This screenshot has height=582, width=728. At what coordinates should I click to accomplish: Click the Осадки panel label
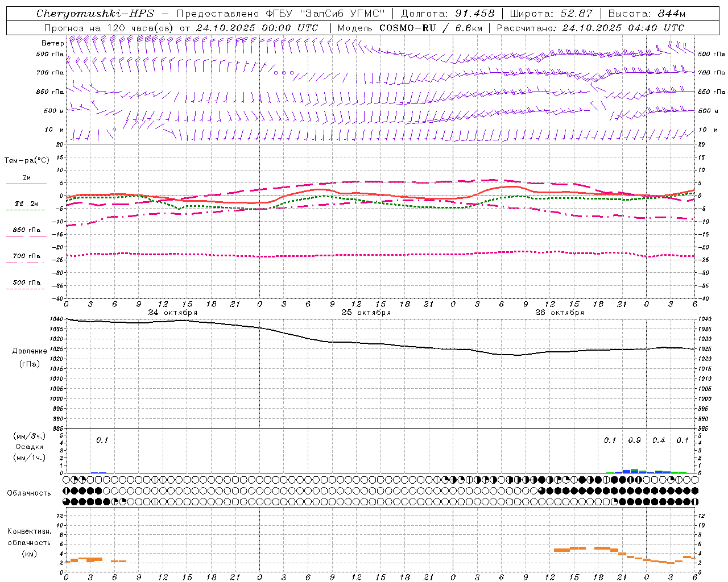[x=30, y=447]
